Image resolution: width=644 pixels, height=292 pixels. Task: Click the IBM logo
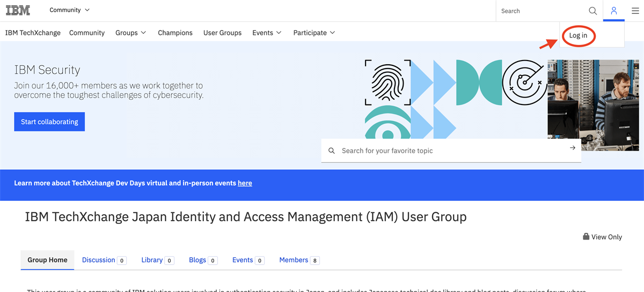coord(18,10)
